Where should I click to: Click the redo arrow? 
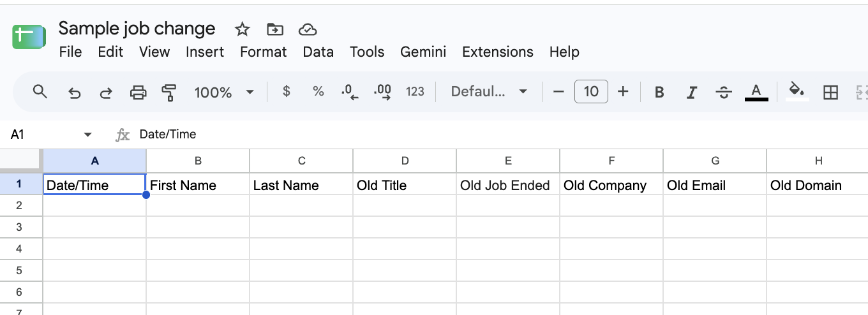pos(106,92)
